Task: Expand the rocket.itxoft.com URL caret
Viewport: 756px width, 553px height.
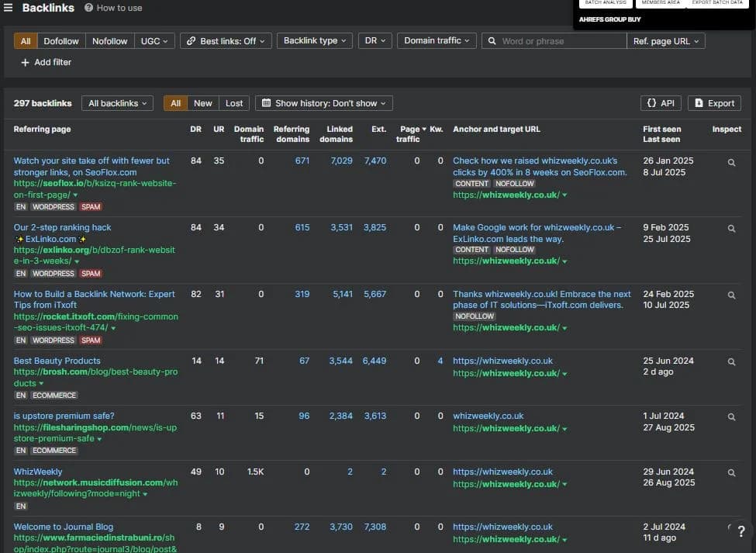Action: click(113, 328)
